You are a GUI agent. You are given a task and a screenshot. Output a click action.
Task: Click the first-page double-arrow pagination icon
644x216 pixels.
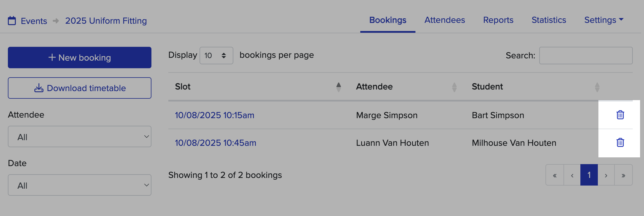click(x=555, y=175)
